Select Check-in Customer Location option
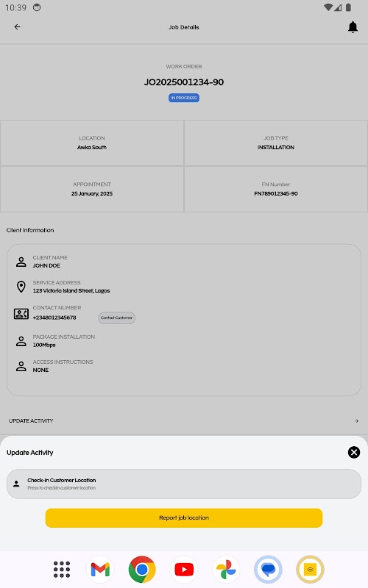The image size is (368, 588). coord(184,484)
